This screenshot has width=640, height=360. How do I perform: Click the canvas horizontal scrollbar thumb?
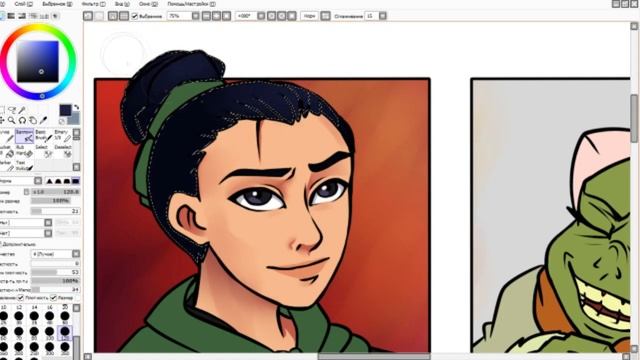coord(374,357)
